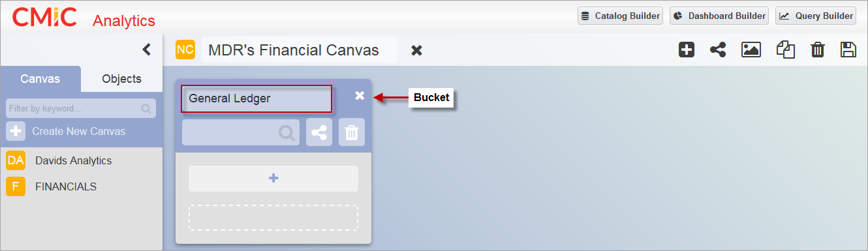Open Query Builder
Viewport: 868px width, 251px height.
pos(816,16)
